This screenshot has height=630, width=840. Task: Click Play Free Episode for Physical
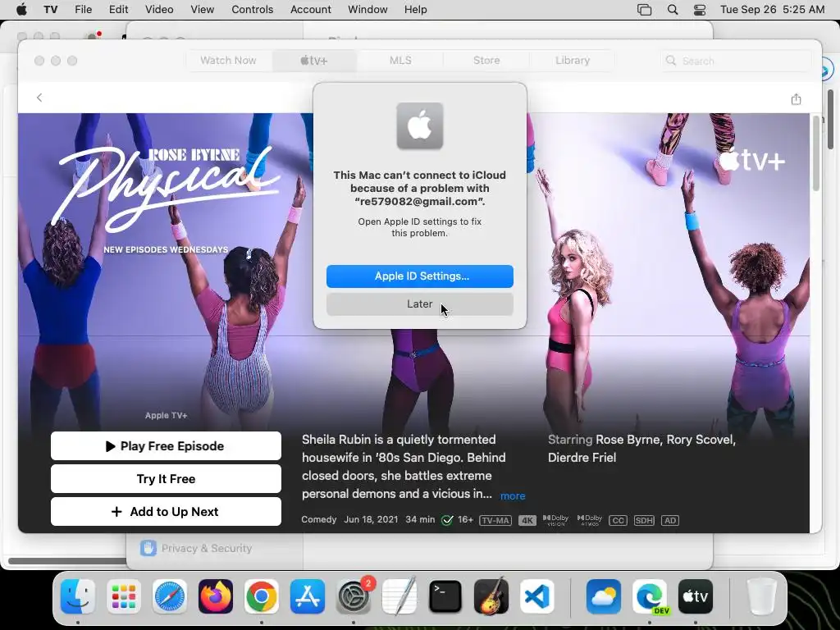pos(166,445)
